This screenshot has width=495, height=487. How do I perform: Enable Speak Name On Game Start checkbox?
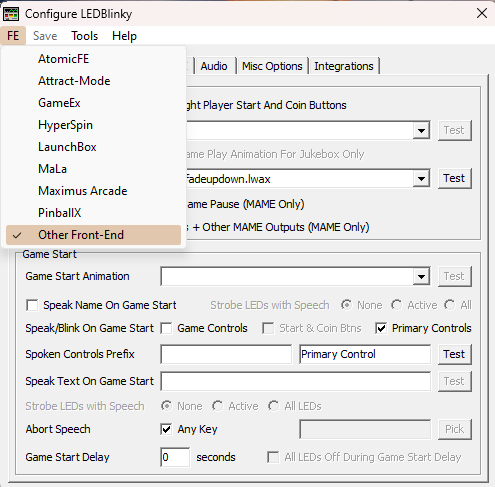pyautogui.click(x=32, y=305)
